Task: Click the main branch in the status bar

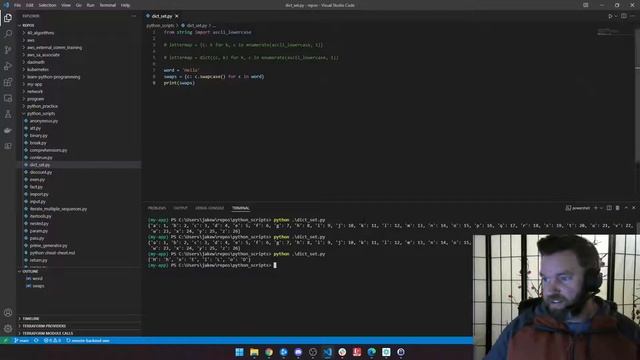Action: [x=21, y=340]
